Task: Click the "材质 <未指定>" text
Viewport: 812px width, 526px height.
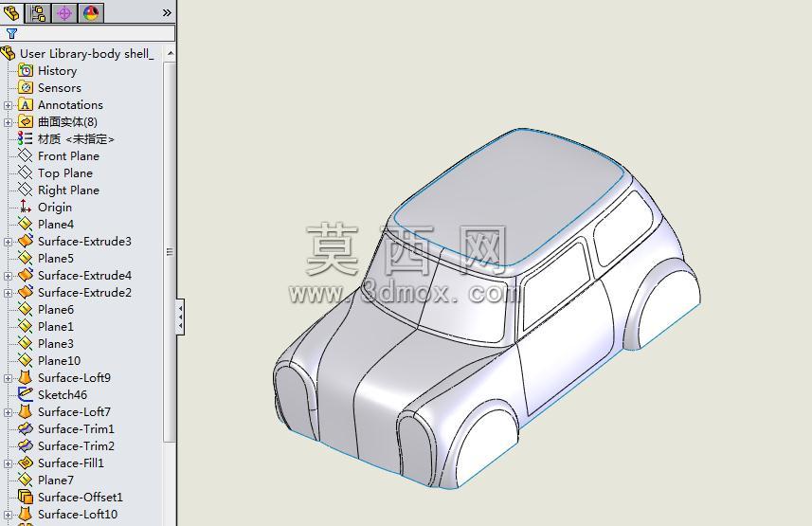Action: (76, 139)
